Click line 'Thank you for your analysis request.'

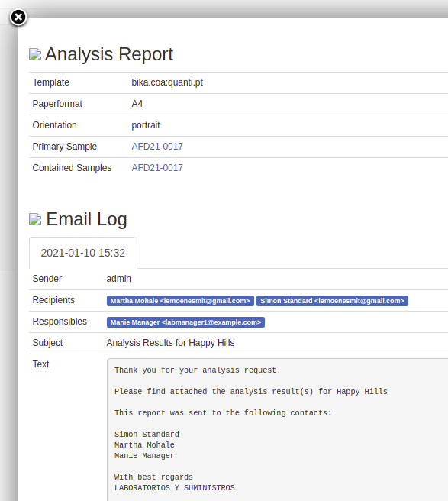(198, 370)
